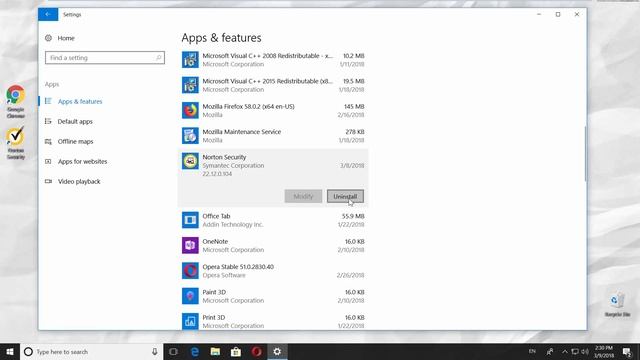Image resolution: width=640 pixels, height=360 pixels.
Task: Click the Office Tab app icon
Action: (x=190, y=220)
